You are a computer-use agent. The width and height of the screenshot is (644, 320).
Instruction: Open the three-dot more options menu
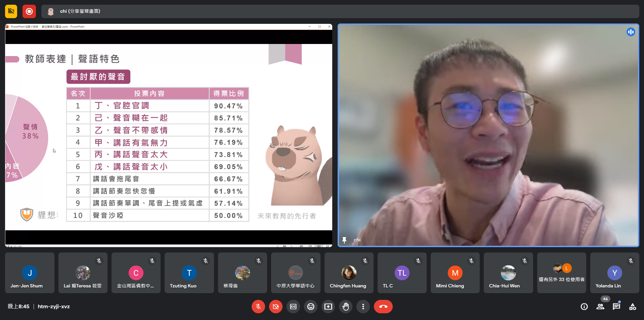[x=363, y=307]
